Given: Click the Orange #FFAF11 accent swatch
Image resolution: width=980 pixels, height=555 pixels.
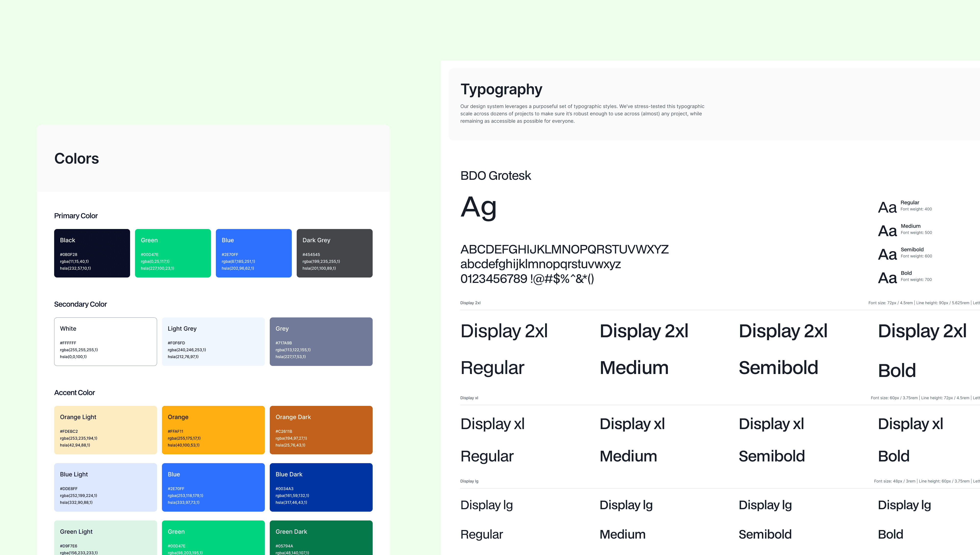Looking at the screenshot, I should tap(213, 430).
